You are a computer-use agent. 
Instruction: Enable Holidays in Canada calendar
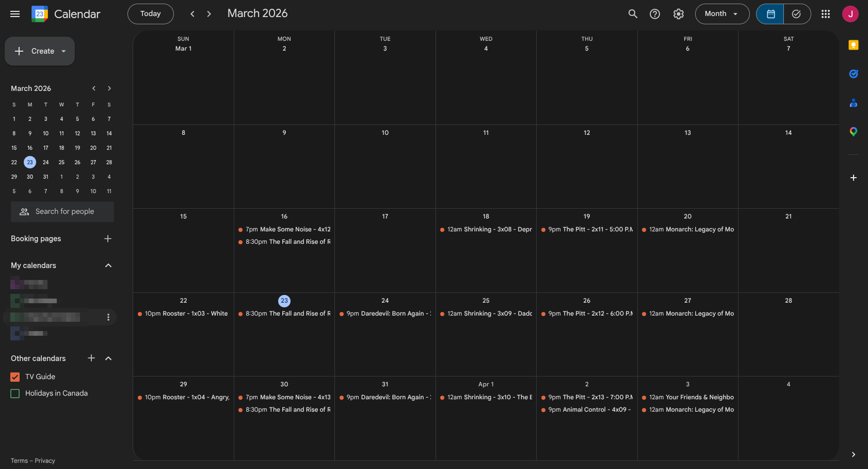15,394
